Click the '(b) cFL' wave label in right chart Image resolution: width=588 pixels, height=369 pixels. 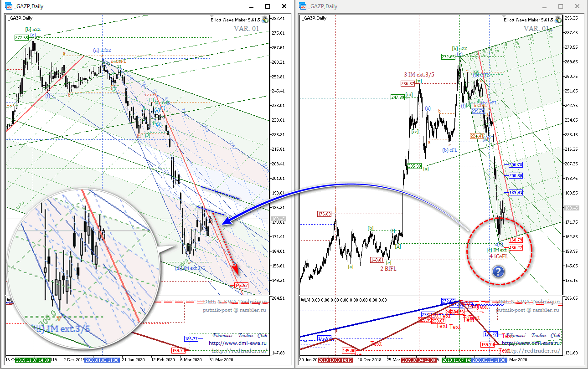(451, 150)
